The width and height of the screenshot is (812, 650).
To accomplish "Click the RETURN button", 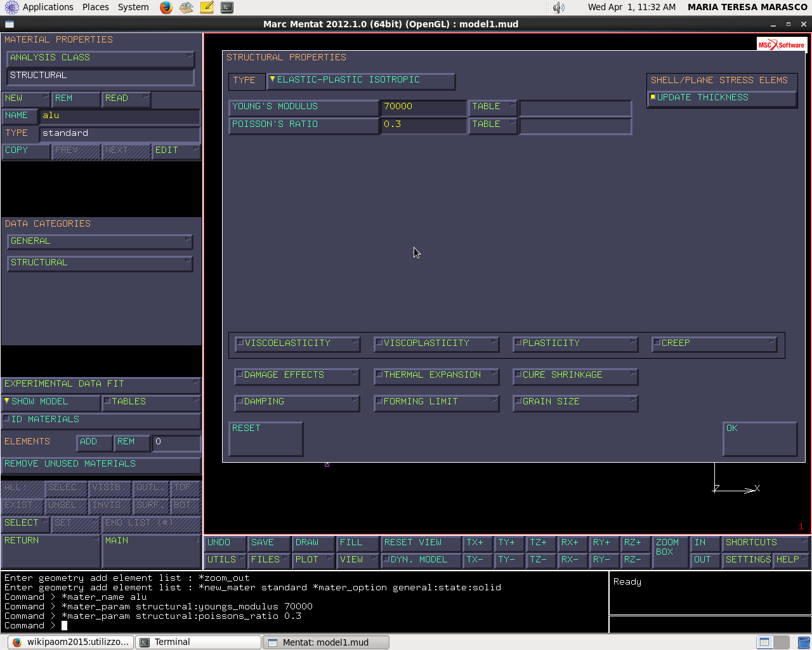I will (x=51, y=551).
